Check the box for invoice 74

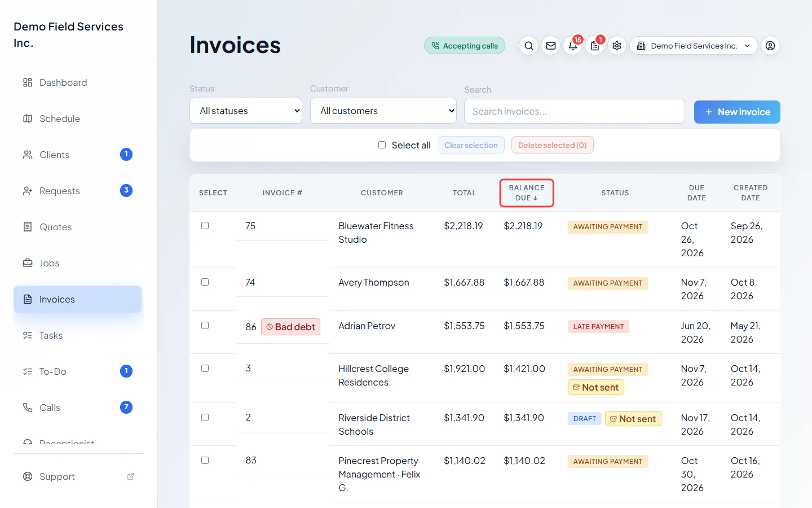coord(205,282)
